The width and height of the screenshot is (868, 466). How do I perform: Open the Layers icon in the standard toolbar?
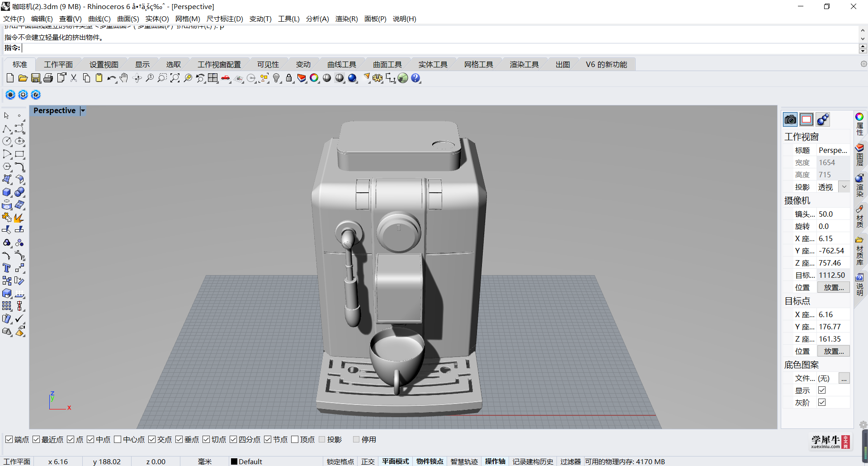[x=302, y=78]
